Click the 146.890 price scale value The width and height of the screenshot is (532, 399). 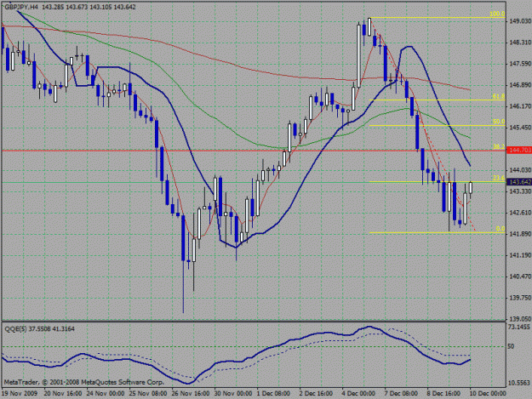coord(520,85)
